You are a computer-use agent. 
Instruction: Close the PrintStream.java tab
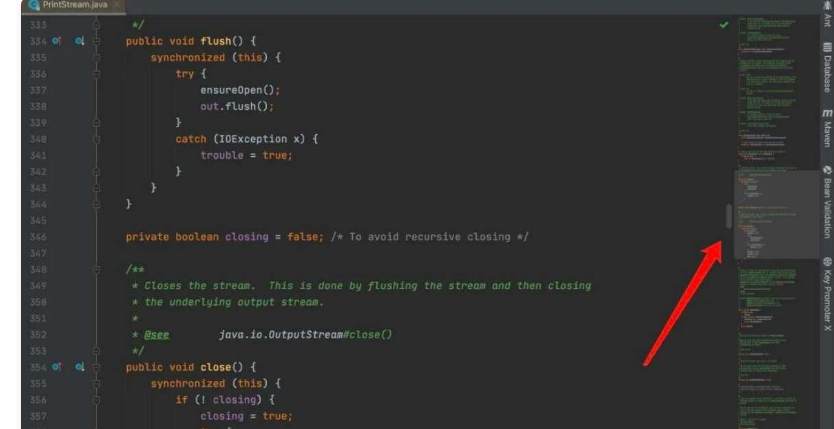[119, 6]
